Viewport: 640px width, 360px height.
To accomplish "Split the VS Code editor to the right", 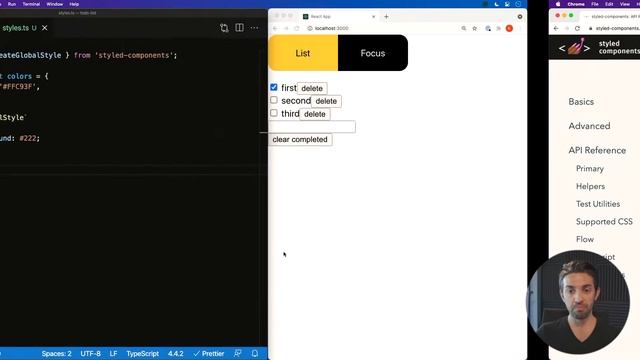I will (x=240, y=28).
